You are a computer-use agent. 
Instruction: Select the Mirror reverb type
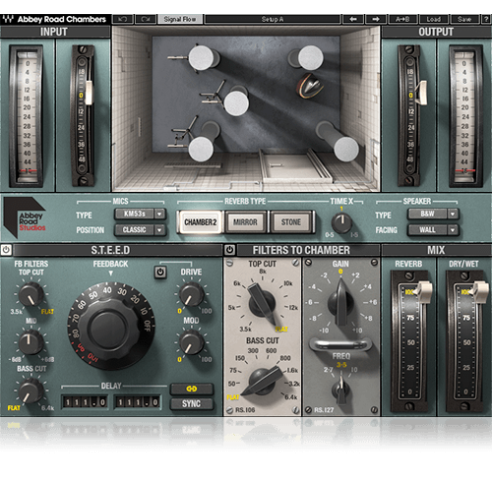(x=245, y=222)
